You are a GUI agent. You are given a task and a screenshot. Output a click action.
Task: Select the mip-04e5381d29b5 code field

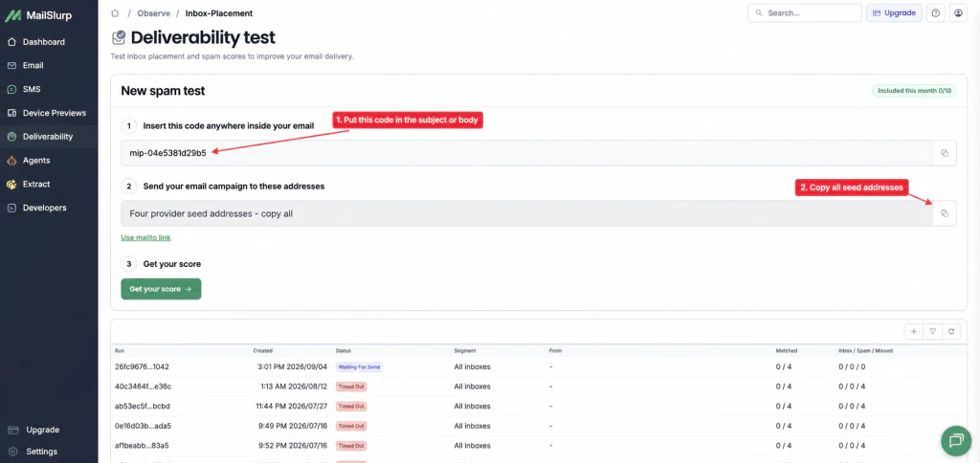click(x=527, y=153)
